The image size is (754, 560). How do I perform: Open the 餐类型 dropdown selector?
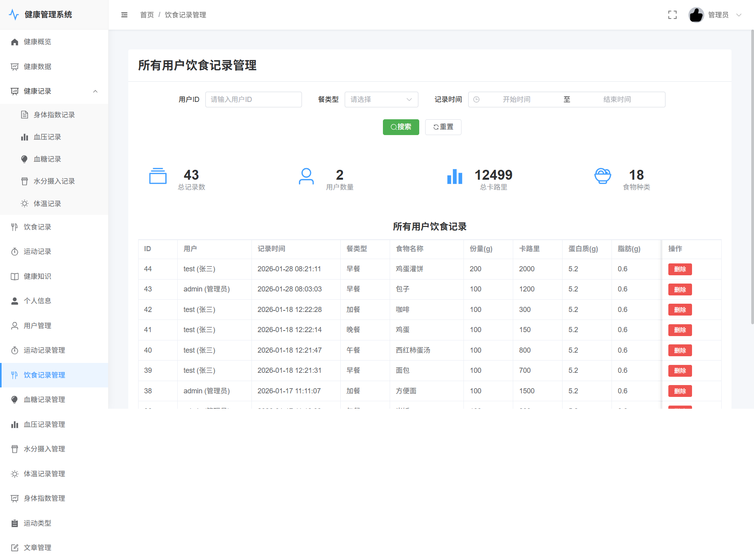(381, 100)
